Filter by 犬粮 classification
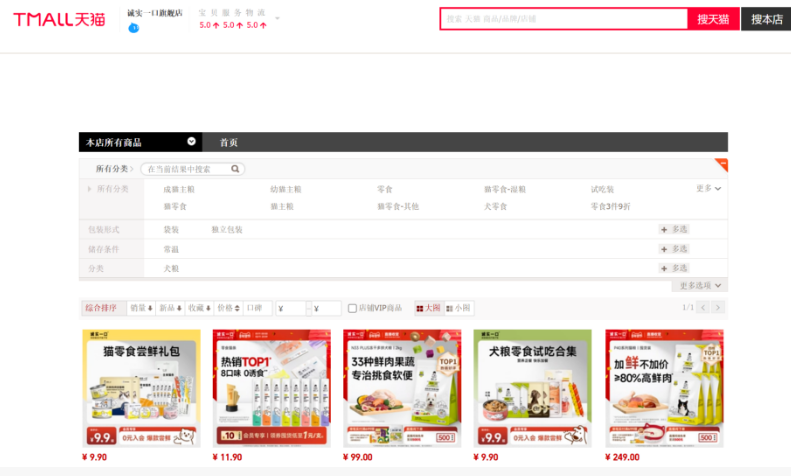This screenshot has width=791, height=476. (x=171, y=269)
